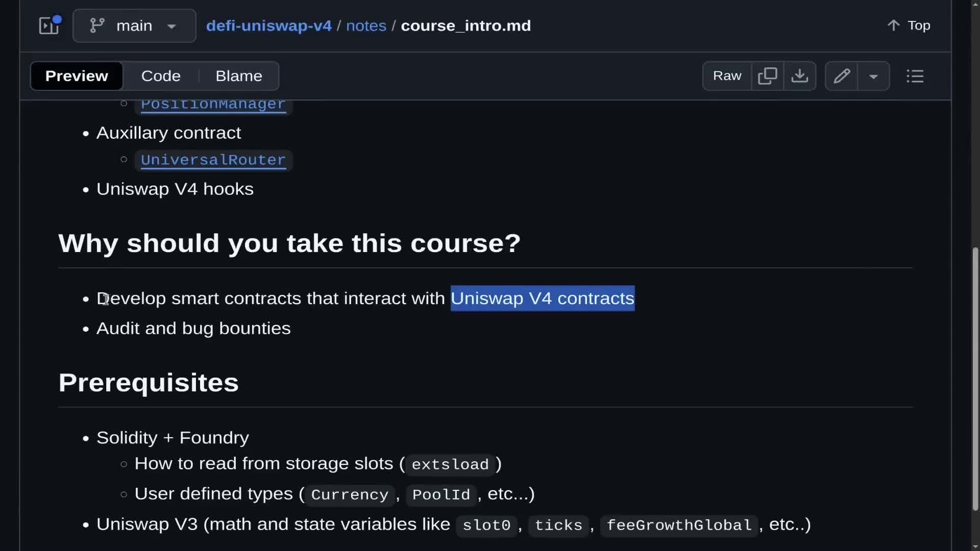The height and width of the screenshot is (551, 980).
Task: Switch to the Code tab
Action: (x=161, y=76)
